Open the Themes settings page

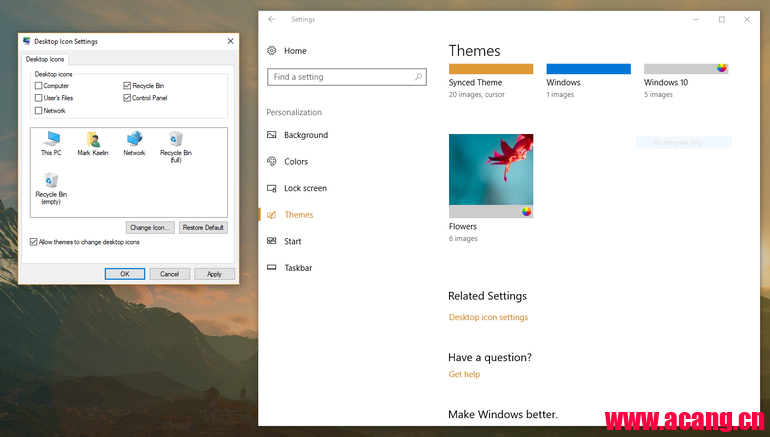coord(299,215)
